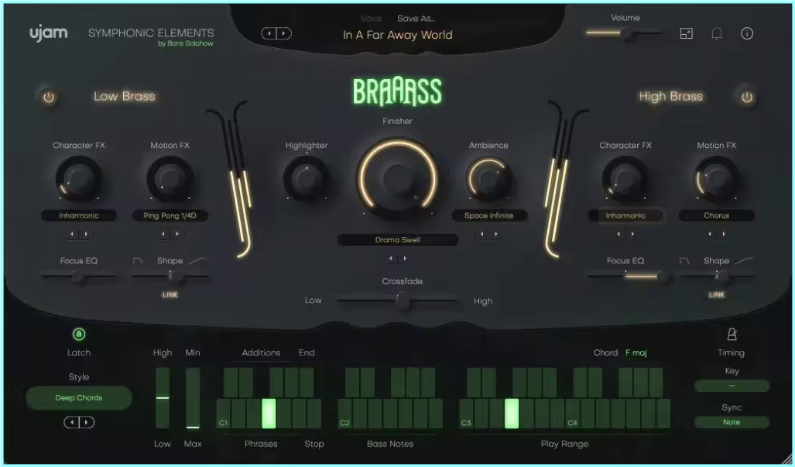
Task: Click the lit key in Play Range
Action: click(512, 413)
